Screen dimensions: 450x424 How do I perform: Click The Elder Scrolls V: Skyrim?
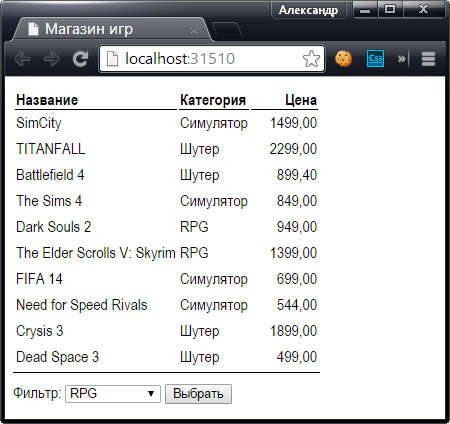click(96, 253)
